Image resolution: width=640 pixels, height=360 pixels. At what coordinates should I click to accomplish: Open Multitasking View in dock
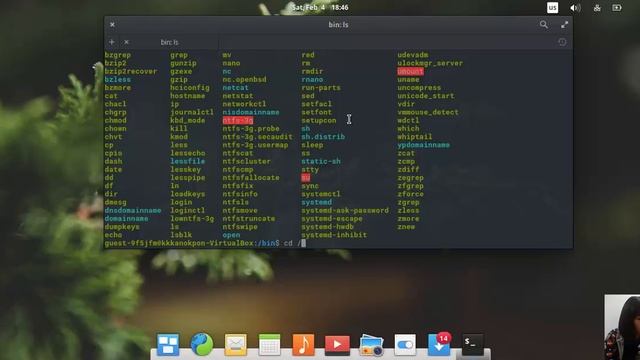tap(168, 345)
